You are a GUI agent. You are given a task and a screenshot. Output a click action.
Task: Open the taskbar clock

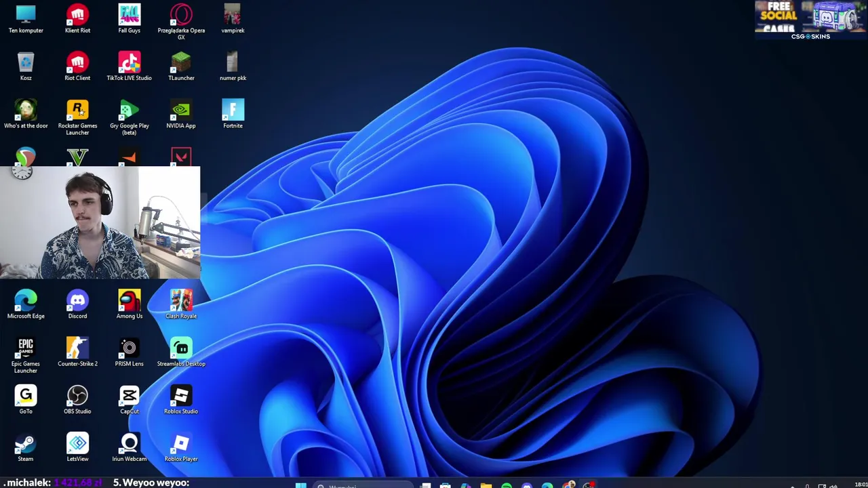(x=860, y=485)
